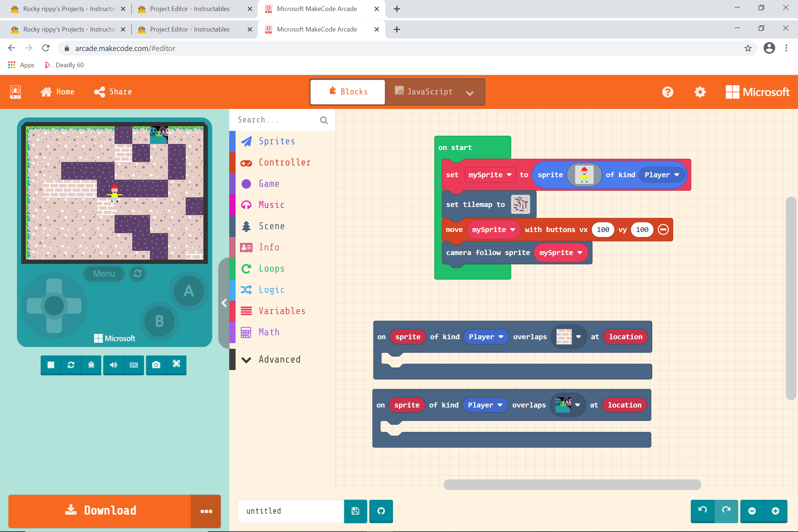
Task: Restart the simulator game
Action: pos(71,365)
